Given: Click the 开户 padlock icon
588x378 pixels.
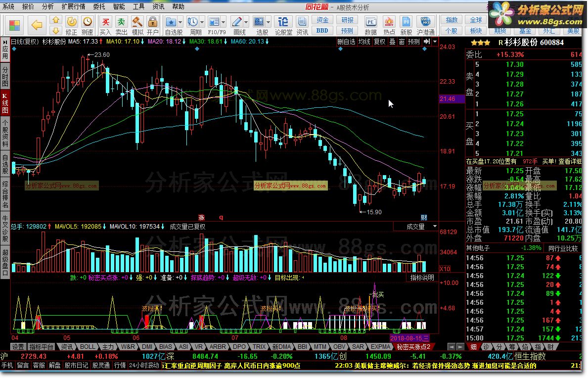Looking at the screenshot, I should (x=152, y=22).
